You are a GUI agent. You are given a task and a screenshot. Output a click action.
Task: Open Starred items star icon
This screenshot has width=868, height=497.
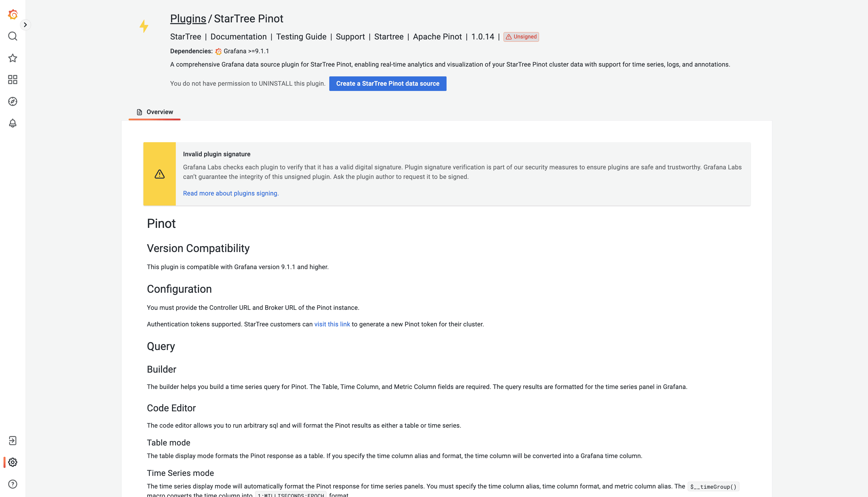pyautogui.click(x=13, y=58)
